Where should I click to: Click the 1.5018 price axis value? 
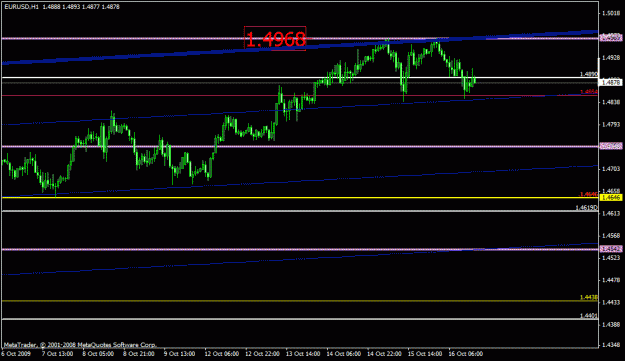611,13
